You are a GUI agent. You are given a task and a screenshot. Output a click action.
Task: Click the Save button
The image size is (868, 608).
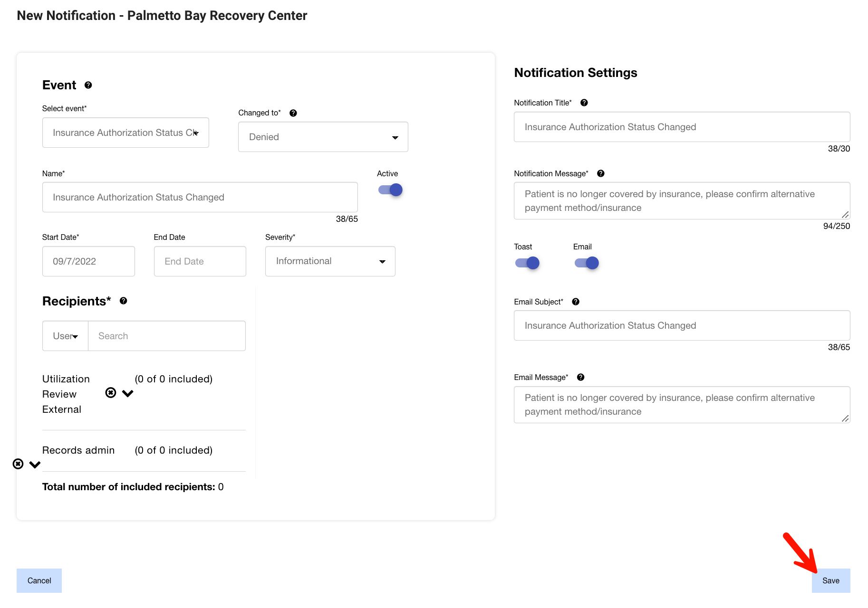pyautogui.click(x=830, y=580)
